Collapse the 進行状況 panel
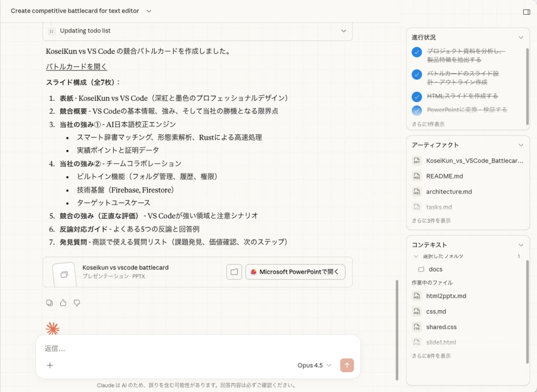Viewport: 537px width, 392px height. 520,38
